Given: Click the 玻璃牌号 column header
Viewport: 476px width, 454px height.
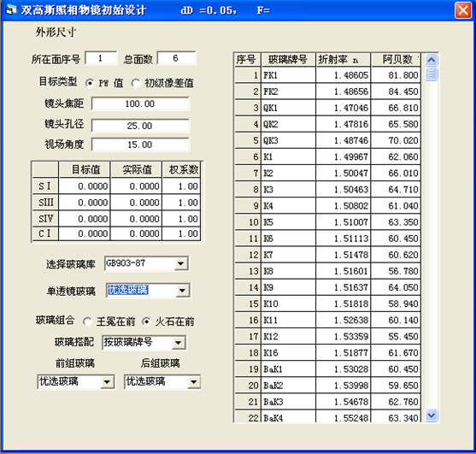Looking at the screenshot, I should pos(288,60).
